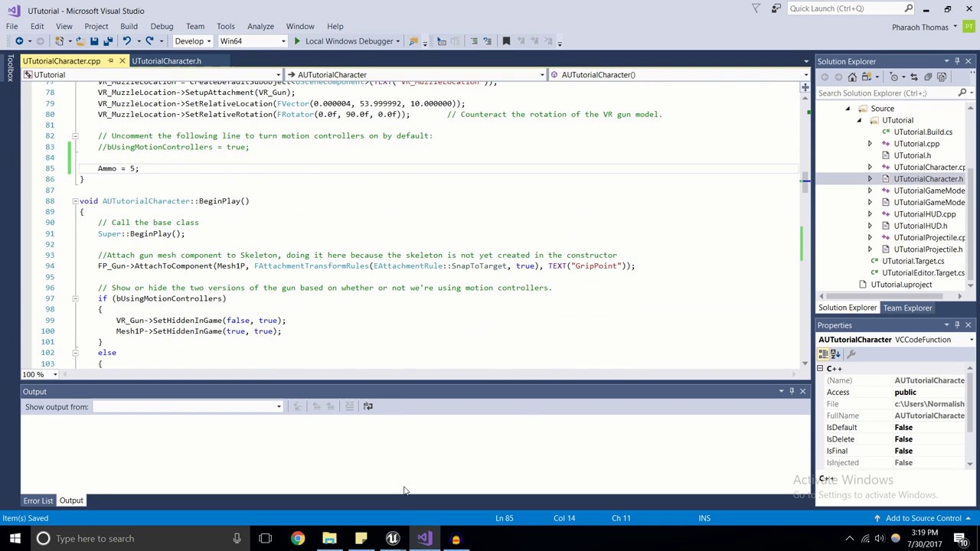Click the Sync with Active Document icon
This screenshot has height=551, width=980.
point(913,77)
